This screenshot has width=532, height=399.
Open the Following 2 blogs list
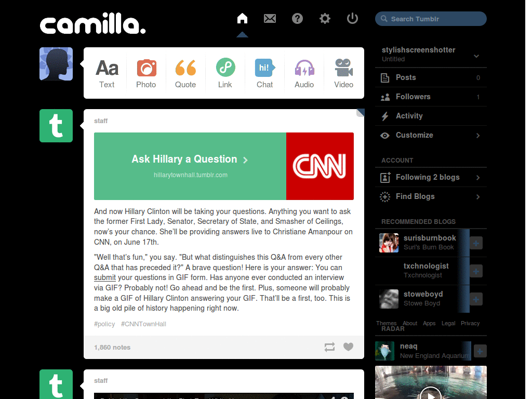click(x=431, y=177)
